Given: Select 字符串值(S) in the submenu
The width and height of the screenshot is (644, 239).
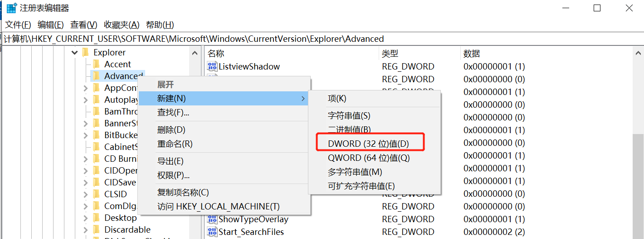Looking at the screenshot, I should click(374, 116).
